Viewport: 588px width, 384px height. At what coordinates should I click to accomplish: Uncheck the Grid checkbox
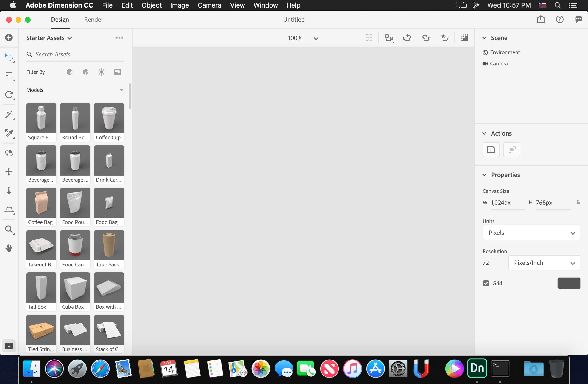(x=486, y=283)
